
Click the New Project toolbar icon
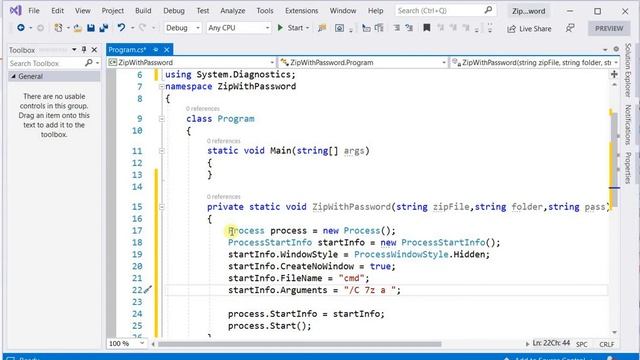click(58, 28)
